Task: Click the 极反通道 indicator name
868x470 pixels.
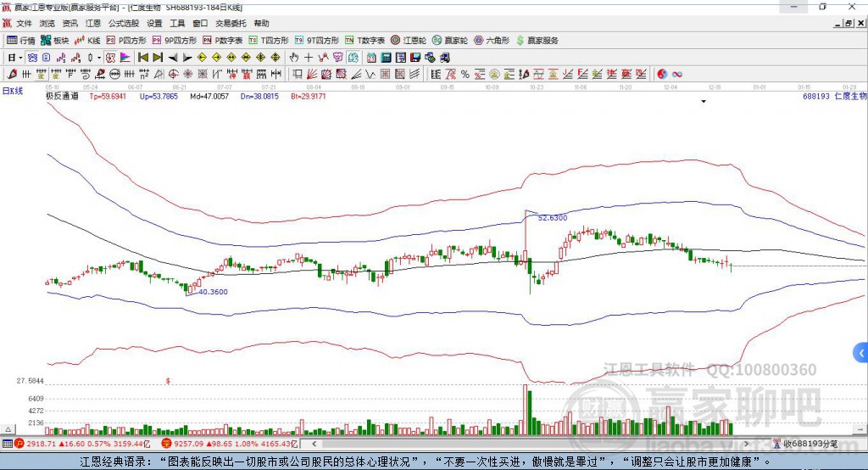Action: (x=62, y=96)
